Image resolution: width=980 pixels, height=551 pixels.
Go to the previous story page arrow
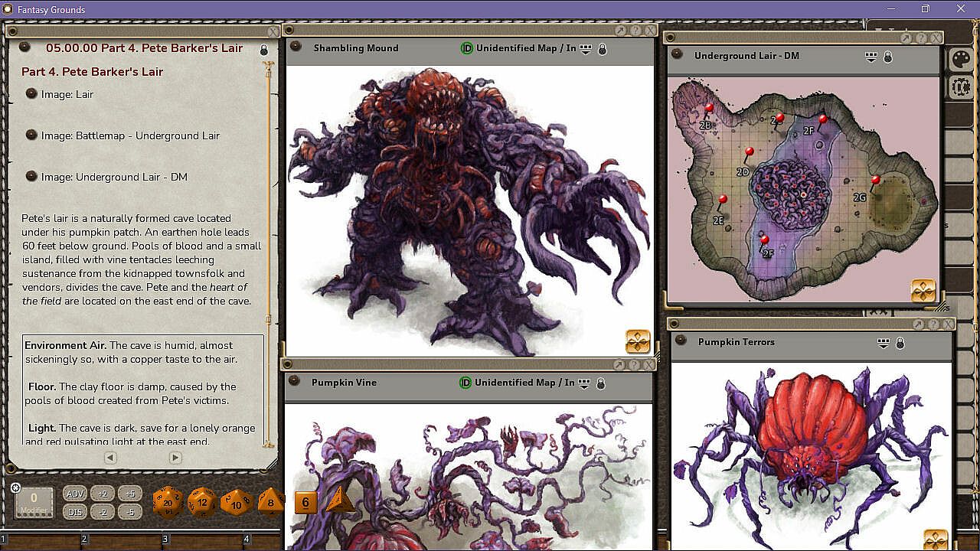pos(110,458)
